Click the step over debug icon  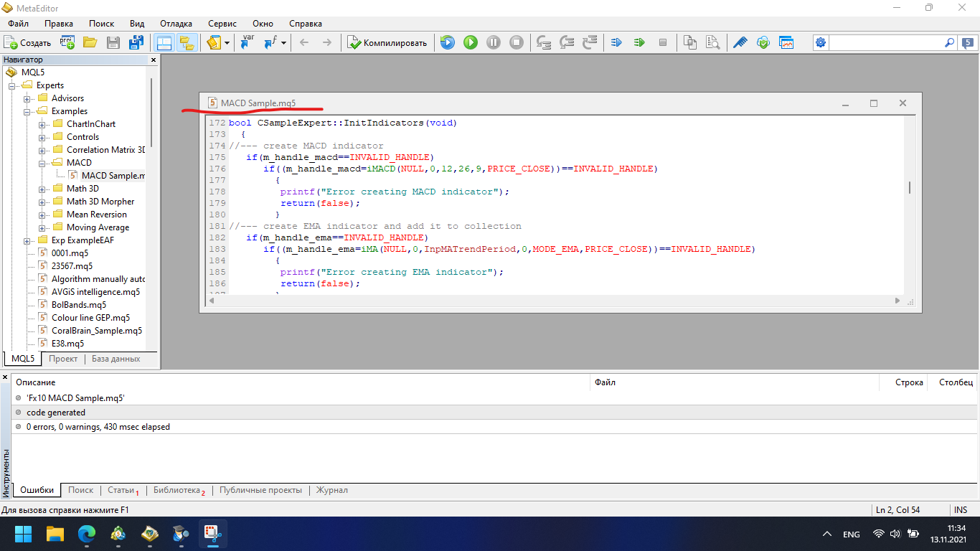pos(567,42)
